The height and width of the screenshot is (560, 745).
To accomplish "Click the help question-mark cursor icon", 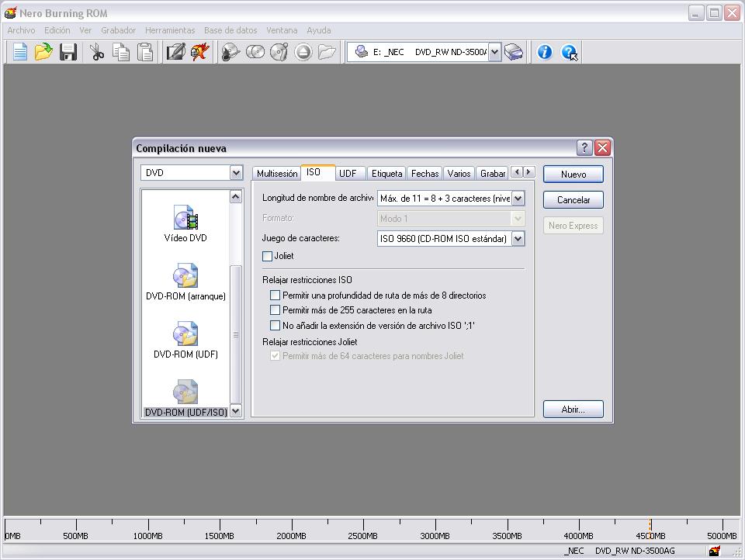I will tap(569, 52).
